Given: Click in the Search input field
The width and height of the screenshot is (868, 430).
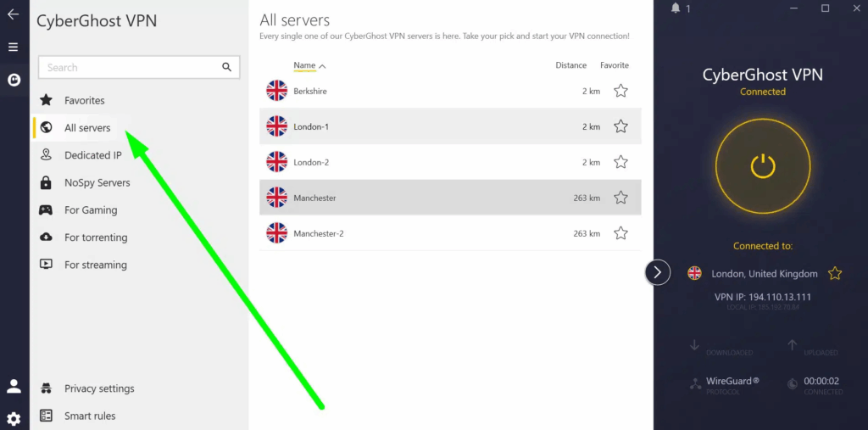Looking at the screenshot, I should coord(127,67).
